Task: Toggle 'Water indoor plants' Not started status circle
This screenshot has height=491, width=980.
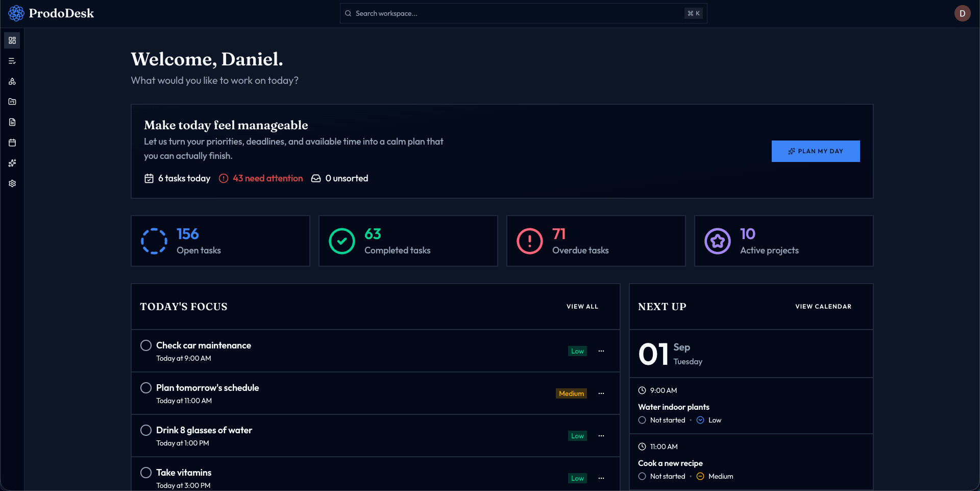Action: click(642, 420)
